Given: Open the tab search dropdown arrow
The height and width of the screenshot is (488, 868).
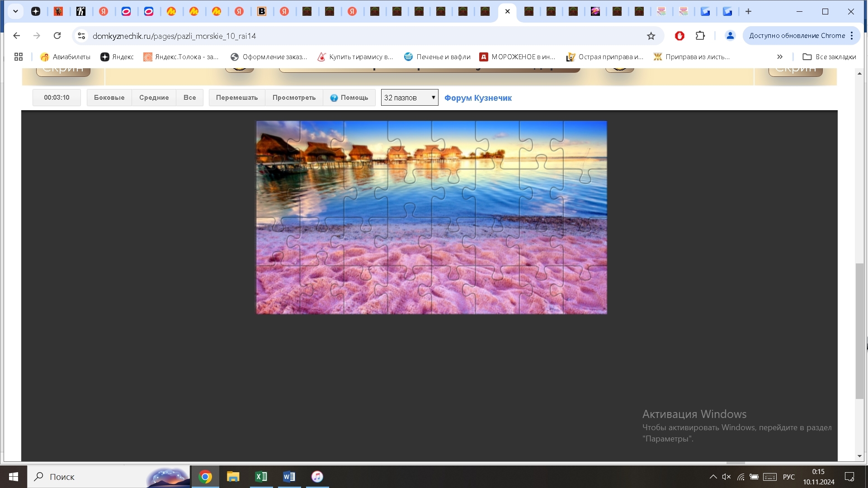Looking at the screenshot, I should tap(15, 11).
